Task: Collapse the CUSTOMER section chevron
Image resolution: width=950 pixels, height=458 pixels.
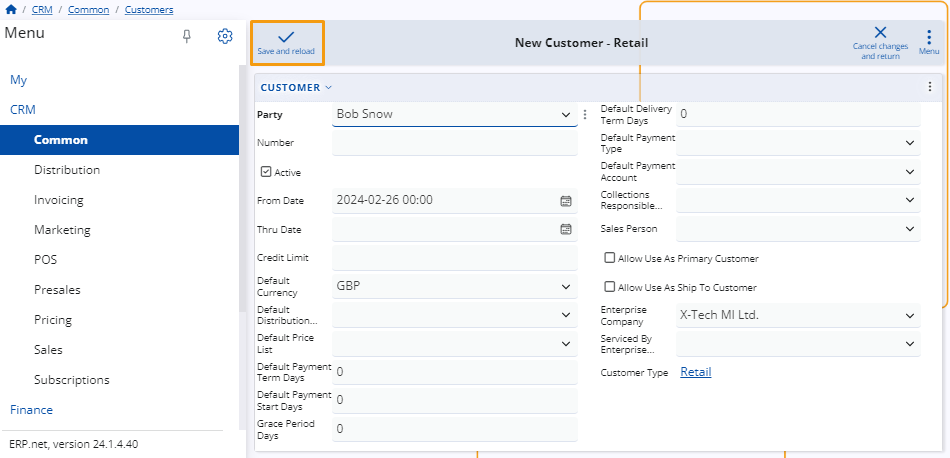Action: 328,87
